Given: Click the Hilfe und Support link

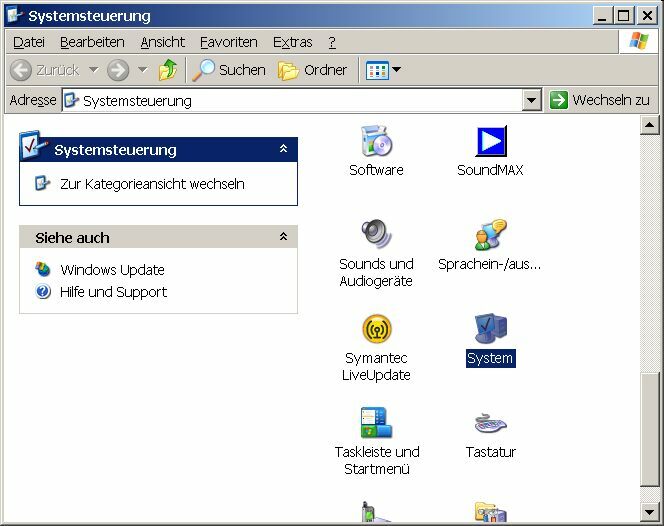Looking at the screenshot, I should click(113, 292).
